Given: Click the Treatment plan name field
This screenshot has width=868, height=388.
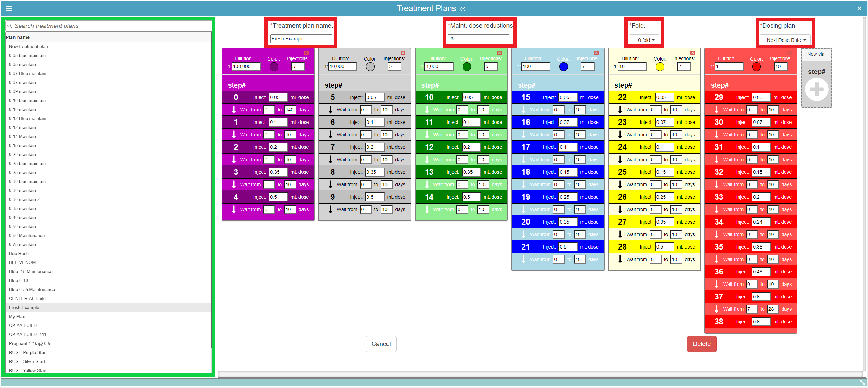Looking at the screenshot, I should 301,39.
